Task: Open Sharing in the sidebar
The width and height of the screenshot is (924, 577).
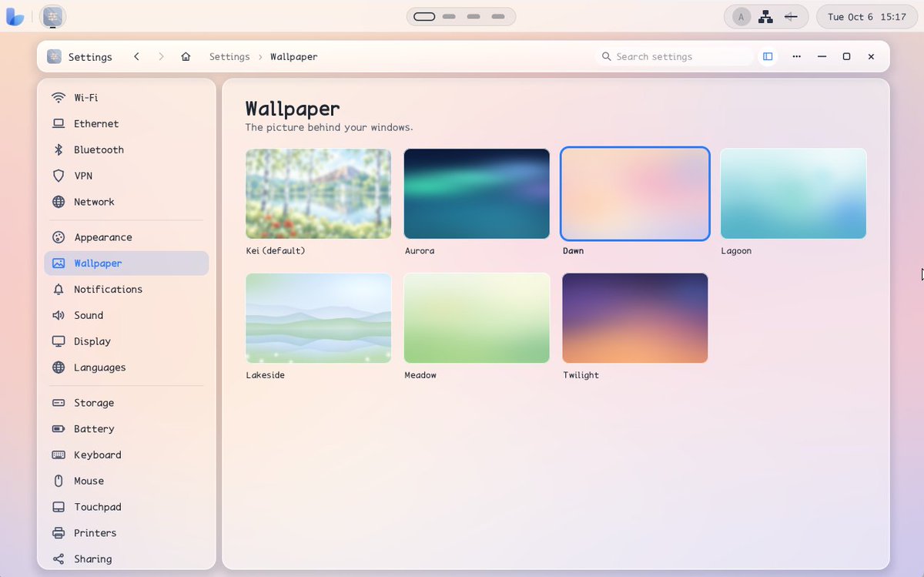Action: coord(126,559)
